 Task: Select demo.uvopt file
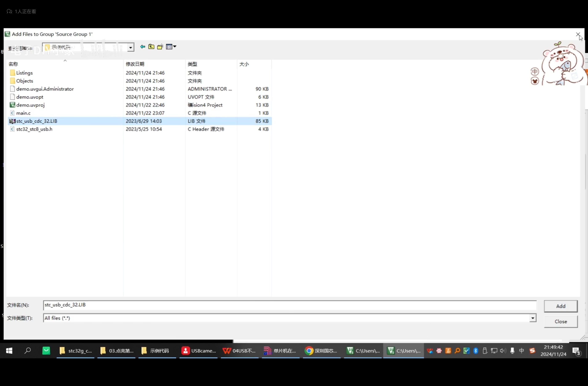pyautogui.click(x=30, y=97)
